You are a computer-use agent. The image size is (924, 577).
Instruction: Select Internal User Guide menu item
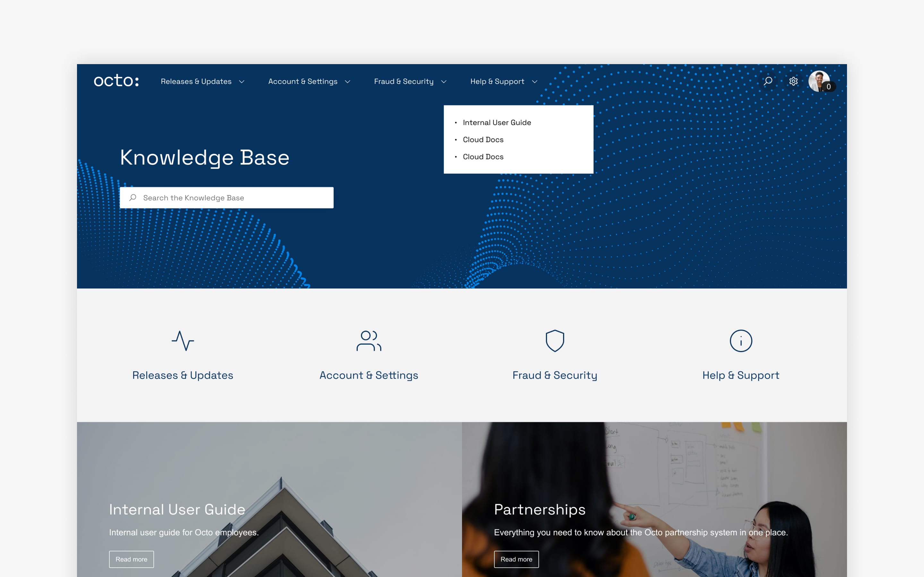[x=498, y=122]
